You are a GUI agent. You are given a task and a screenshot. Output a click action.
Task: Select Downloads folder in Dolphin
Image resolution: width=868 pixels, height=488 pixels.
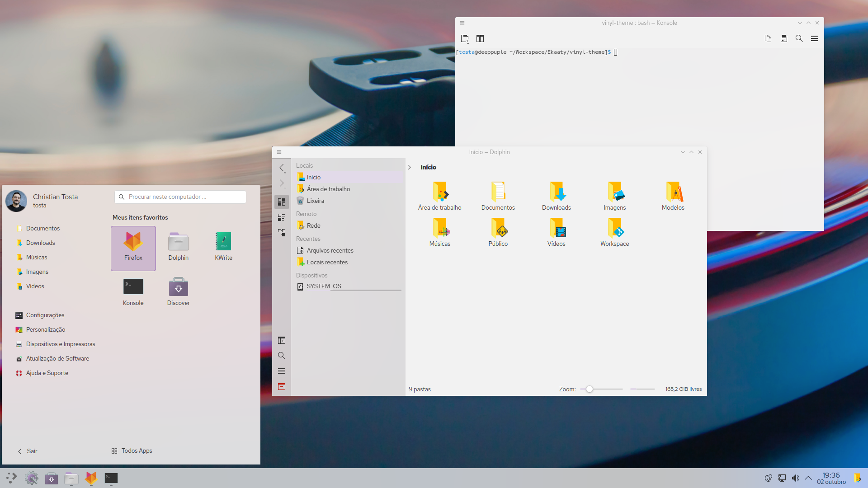557,196
